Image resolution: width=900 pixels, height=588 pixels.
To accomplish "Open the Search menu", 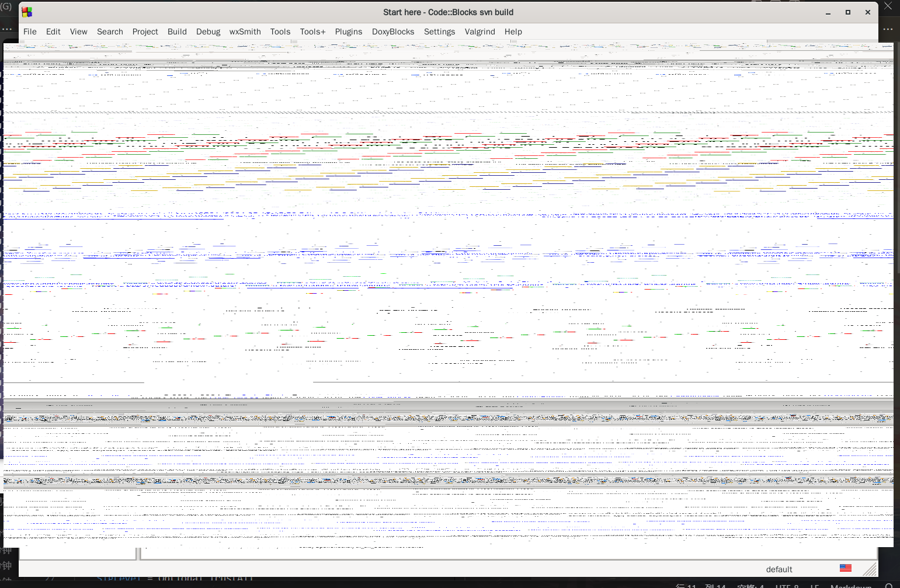I will pyautogui.click(x=110, y=32).
